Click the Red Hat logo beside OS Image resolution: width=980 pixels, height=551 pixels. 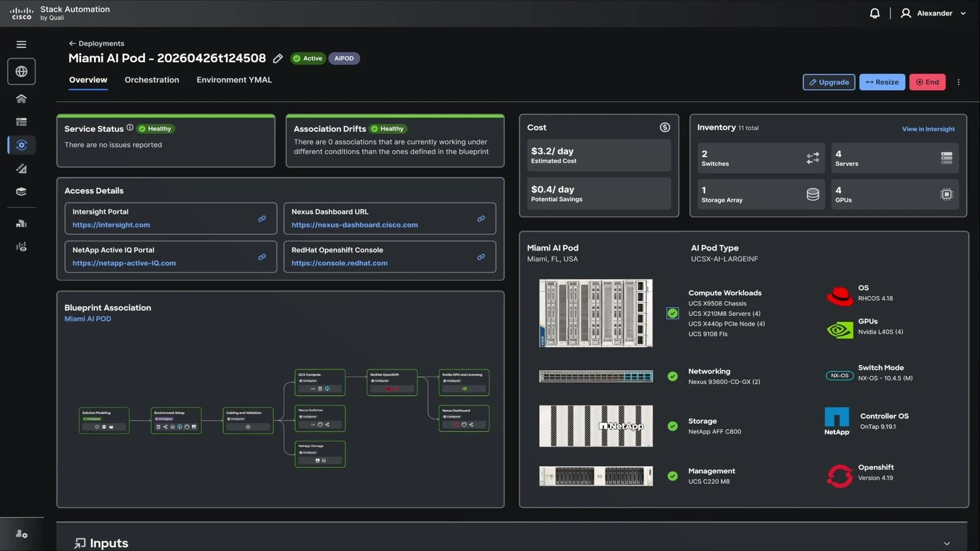coord(840,296)
